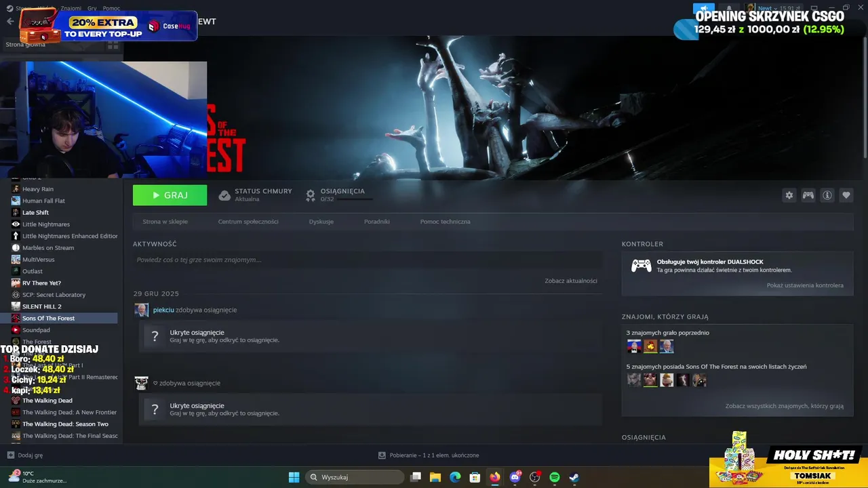Select RV There Yet? in library

(41, 283)
